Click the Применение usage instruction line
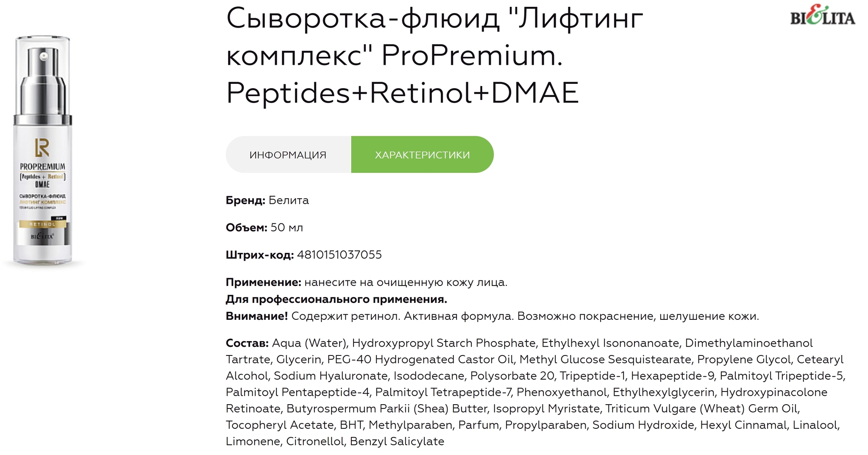 [x=367, y=282]
